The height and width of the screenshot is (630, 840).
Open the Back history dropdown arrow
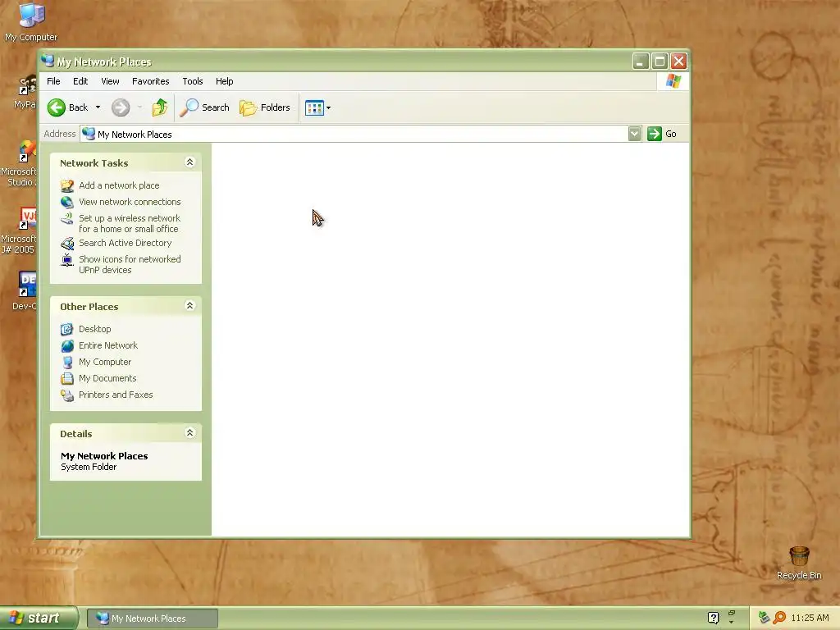click(x=98, y=107)
